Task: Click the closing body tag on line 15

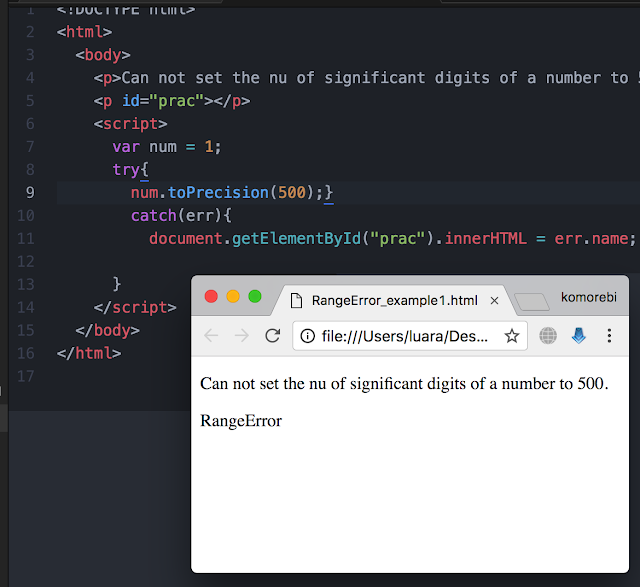Action: [x=107, y=330]
